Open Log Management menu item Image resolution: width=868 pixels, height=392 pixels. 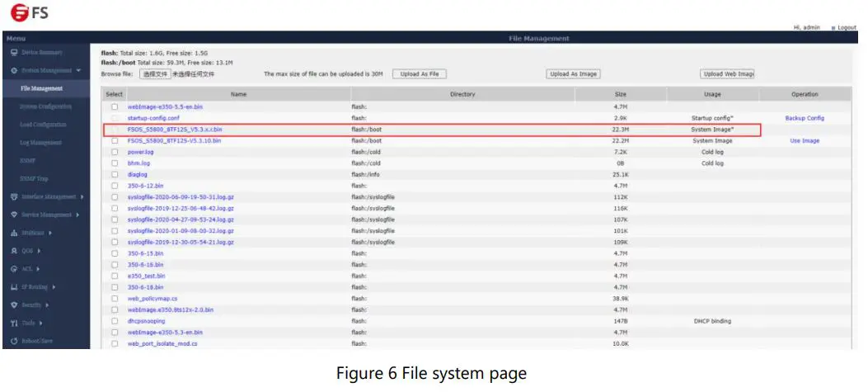pyautogui.click(x=40, y=143)
